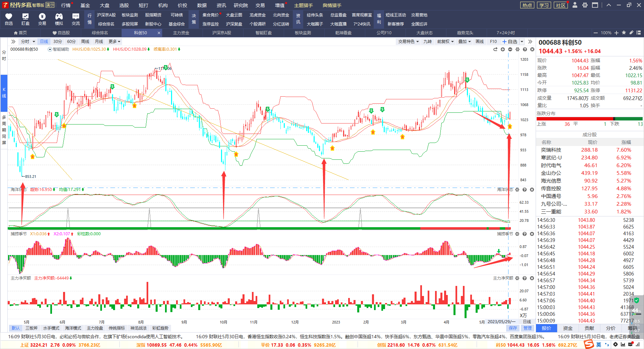Viewport: 644px width, 349px height.
Task: Click the zoom plus next to 100%
Action: pyautogui.click(x=616, y=33)
